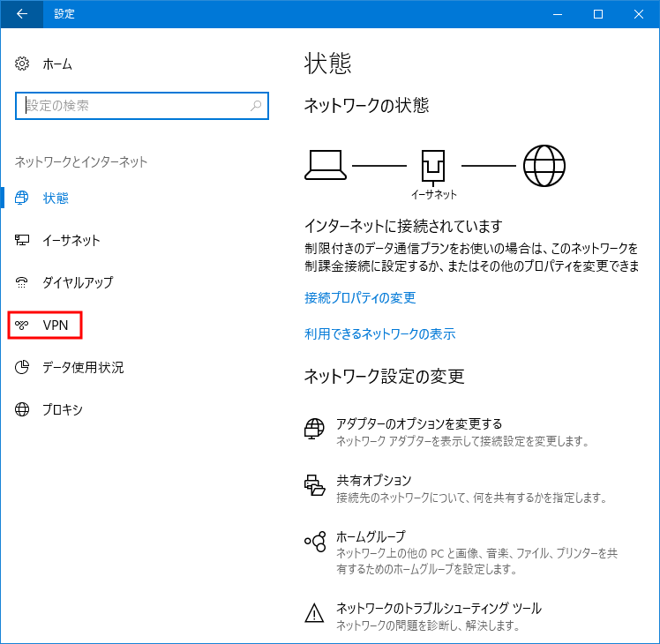660x644 pixels.
Task: Open ネットワークのトラブルシューティング ツール
Action: point(439,609)
